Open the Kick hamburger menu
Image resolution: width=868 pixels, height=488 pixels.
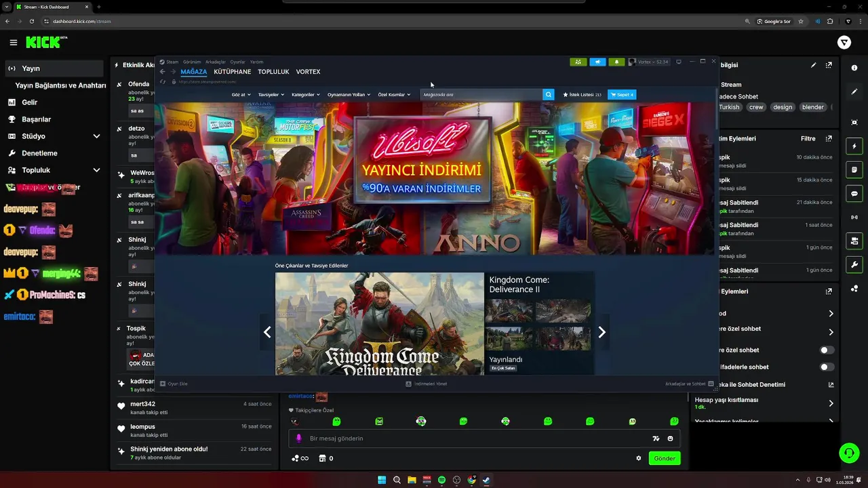(14, 43)
